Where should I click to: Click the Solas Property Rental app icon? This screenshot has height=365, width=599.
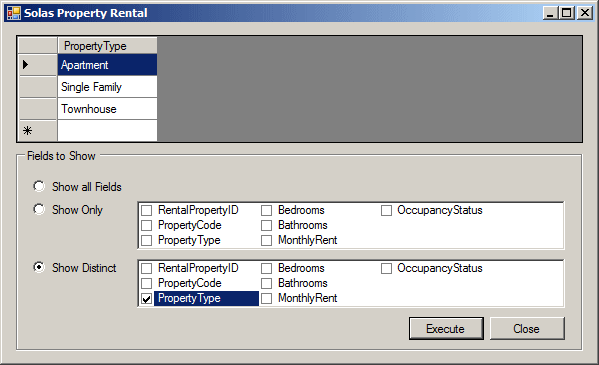[14, 13]
